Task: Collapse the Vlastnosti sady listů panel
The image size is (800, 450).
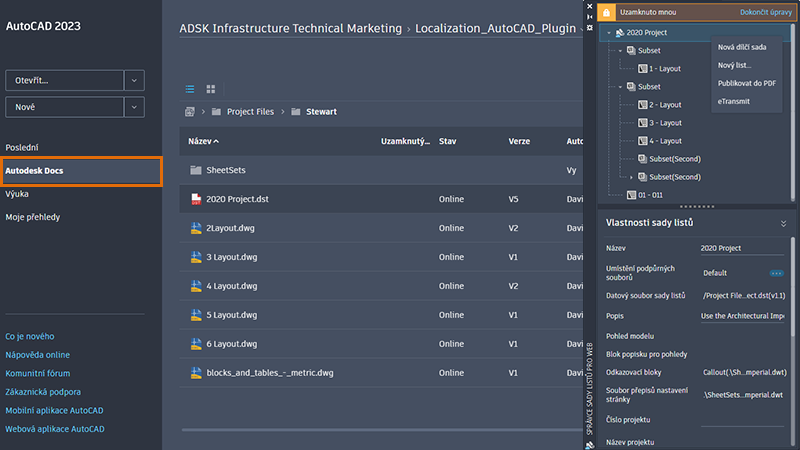Action: [x=783, y=223]
